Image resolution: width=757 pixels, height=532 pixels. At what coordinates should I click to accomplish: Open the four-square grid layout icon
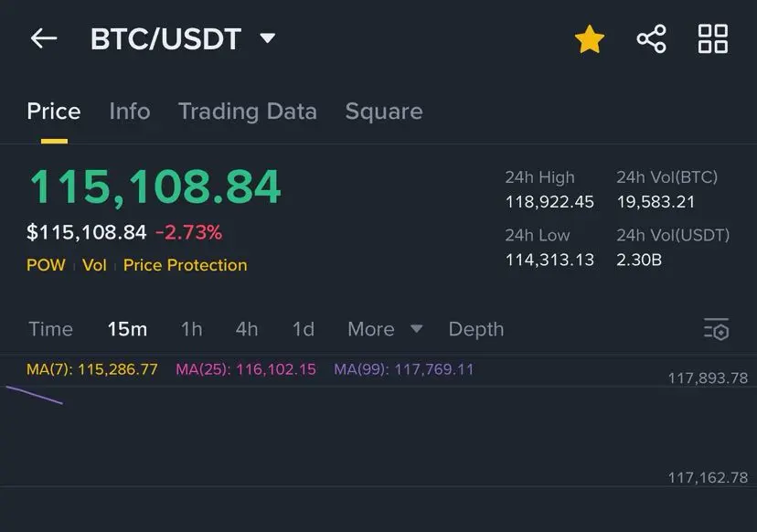tap(713, 38)
